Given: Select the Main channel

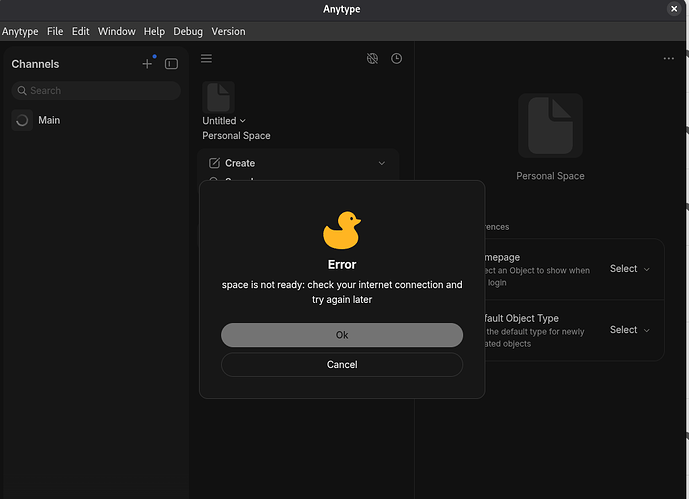Looking at the screenshot, I should pos(96,120).
